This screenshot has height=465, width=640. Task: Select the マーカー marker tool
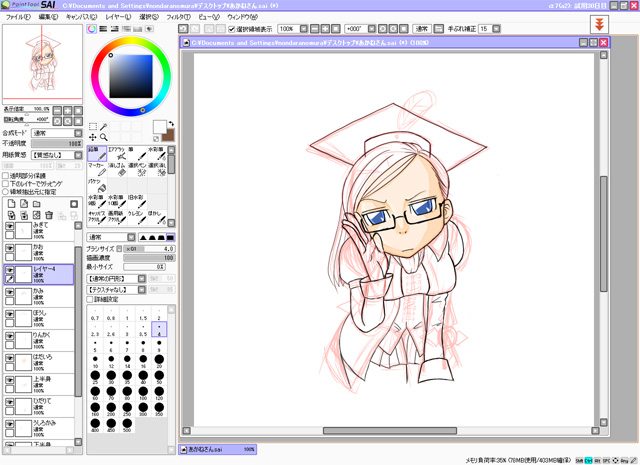97,169
